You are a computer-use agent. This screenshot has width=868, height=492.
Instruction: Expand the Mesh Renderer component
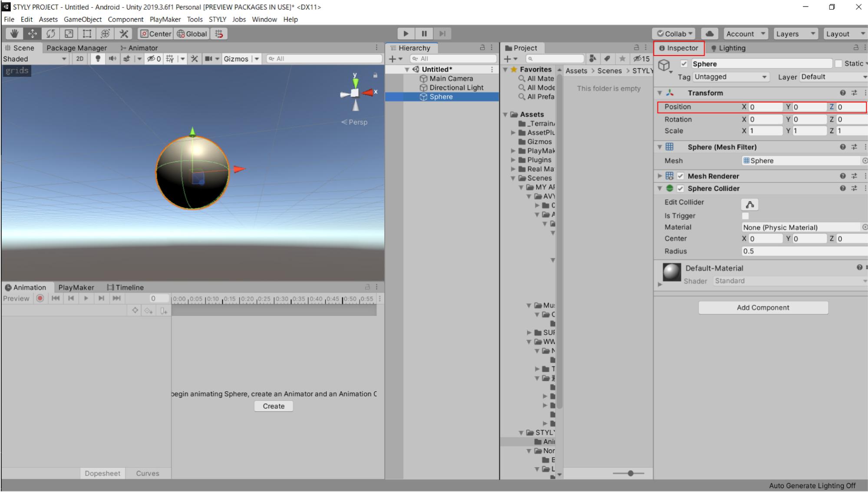[x=660, y=176]
